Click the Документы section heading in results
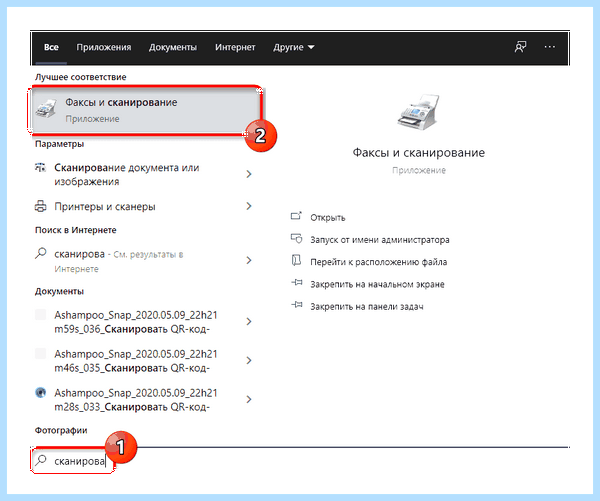 coord(59,291)
